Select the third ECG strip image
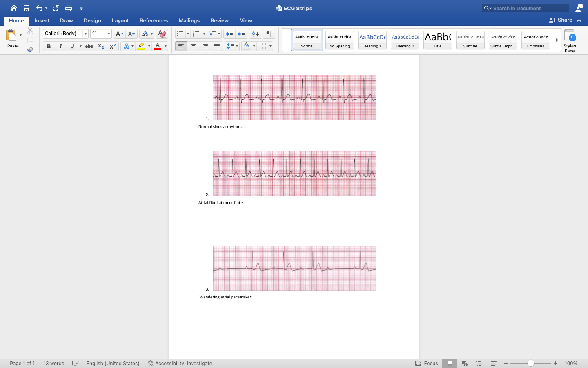The image size is (588, 368). (295, 268)
